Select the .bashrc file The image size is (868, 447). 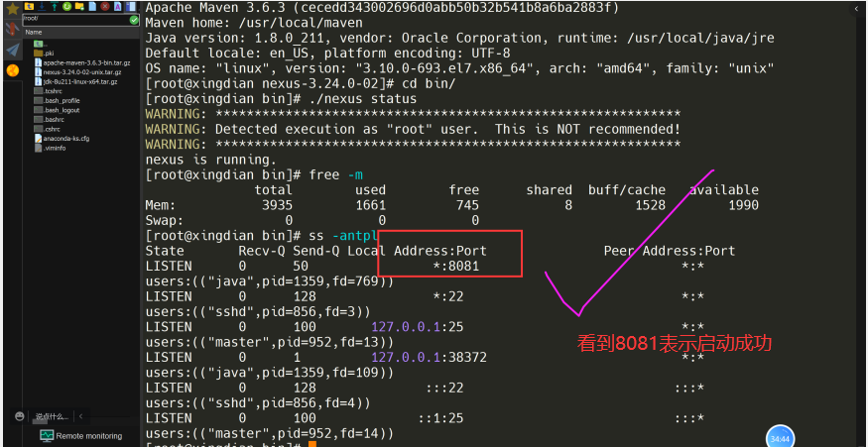tap(50, 120)
